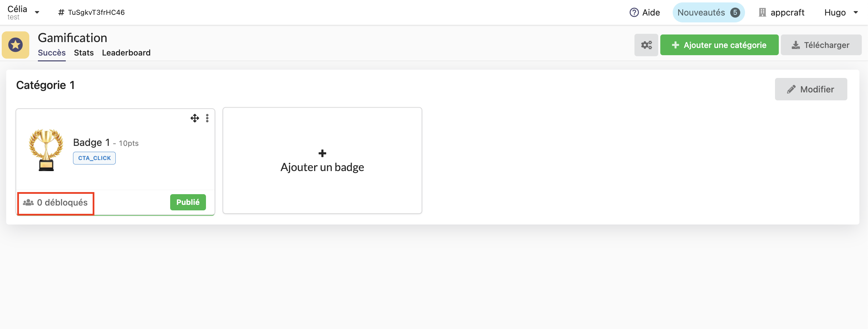
Task: Click the Gamification star icon
Action: click(15, 45)
